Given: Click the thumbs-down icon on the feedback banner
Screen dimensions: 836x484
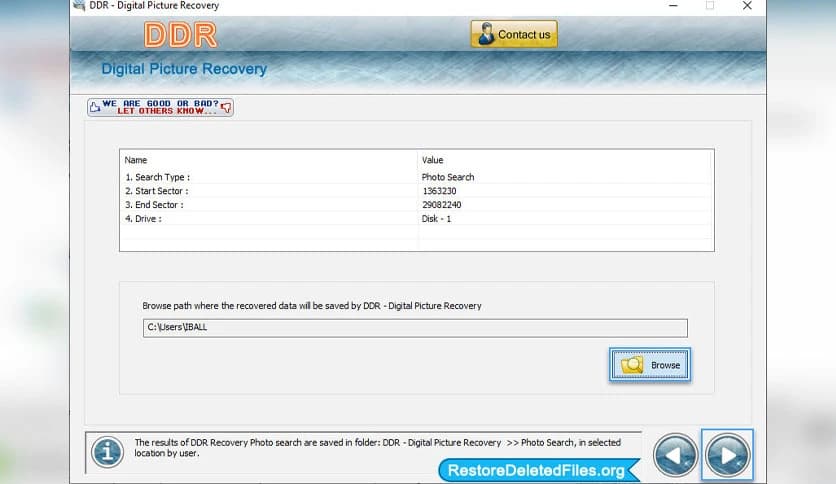Looking at the screenshot, I should 226,108.
